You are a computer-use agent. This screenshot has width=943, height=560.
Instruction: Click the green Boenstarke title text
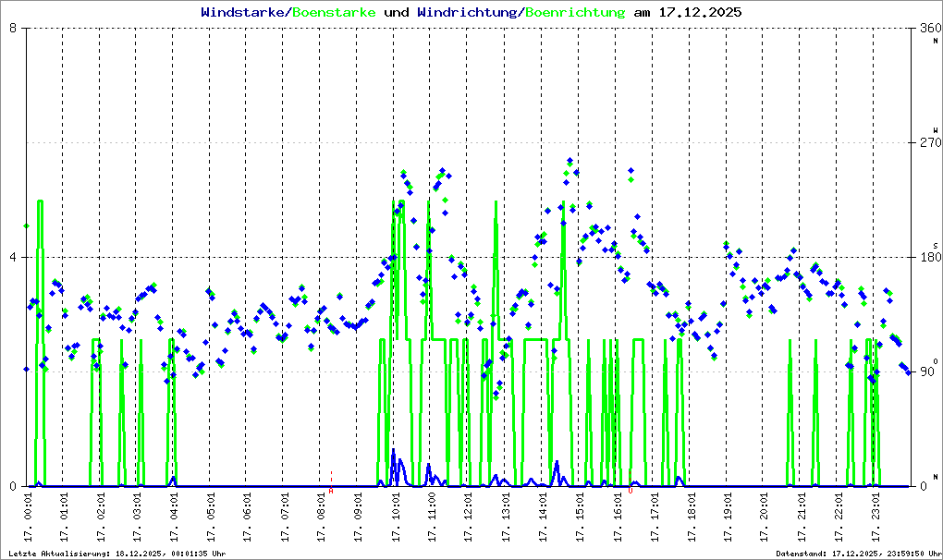point(334,13)
